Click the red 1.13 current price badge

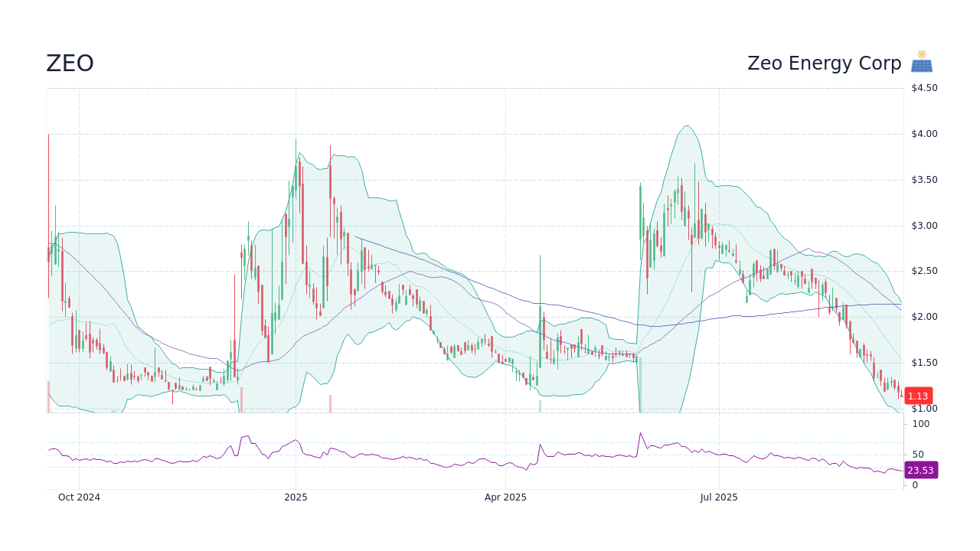[x=918, y=396]
